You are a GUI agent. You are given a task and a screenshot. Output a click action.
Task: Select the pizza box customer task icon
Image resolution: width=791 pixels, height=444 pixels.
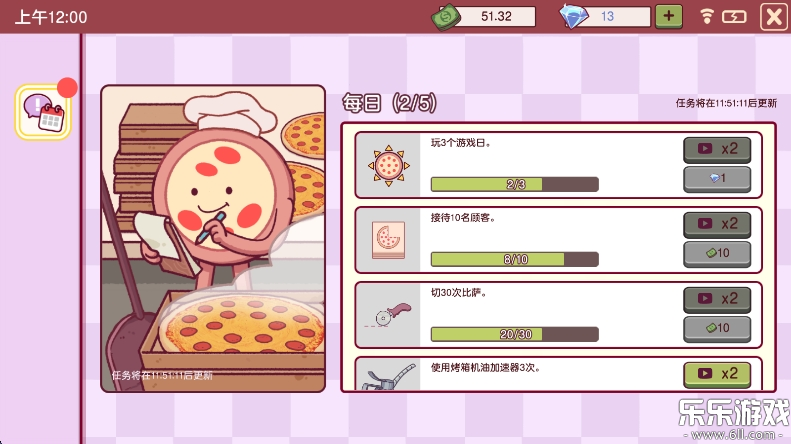(388, 240)
